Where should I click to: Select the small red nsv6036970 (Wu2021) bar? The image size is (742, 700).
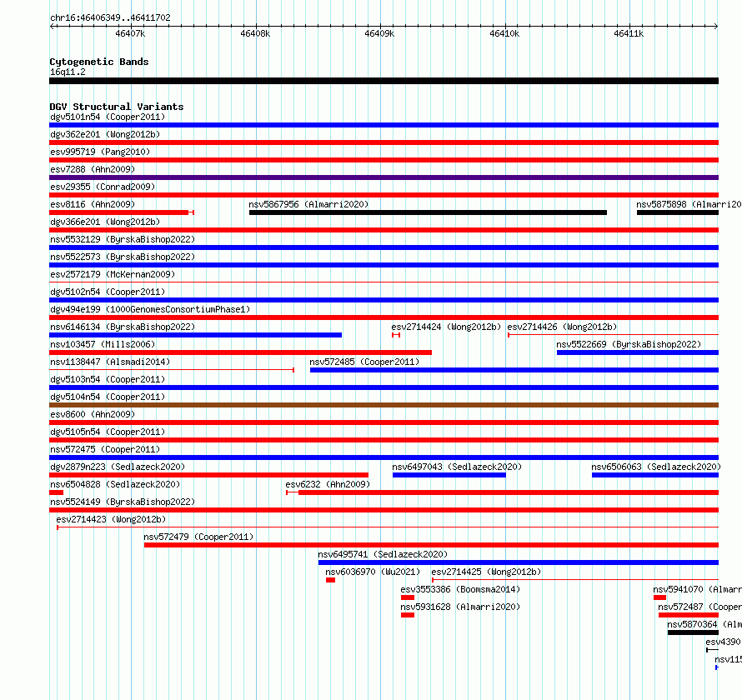pos(330,580)
